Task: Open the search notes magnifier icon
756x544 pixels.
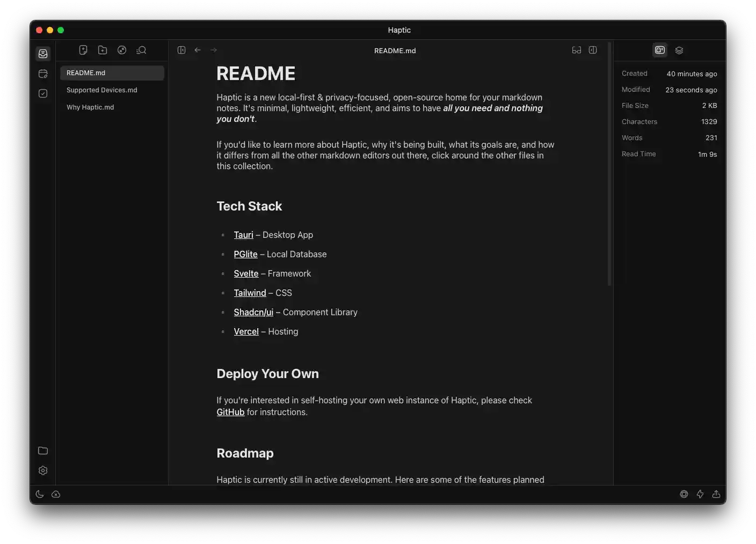Action: tap(141, 50)
